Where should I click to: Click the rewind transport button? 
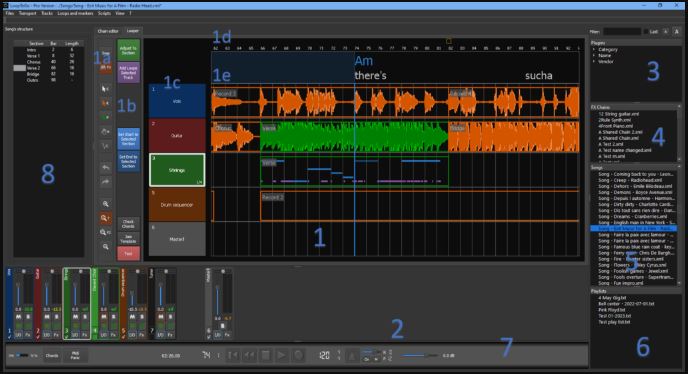[x=249, y=355]
